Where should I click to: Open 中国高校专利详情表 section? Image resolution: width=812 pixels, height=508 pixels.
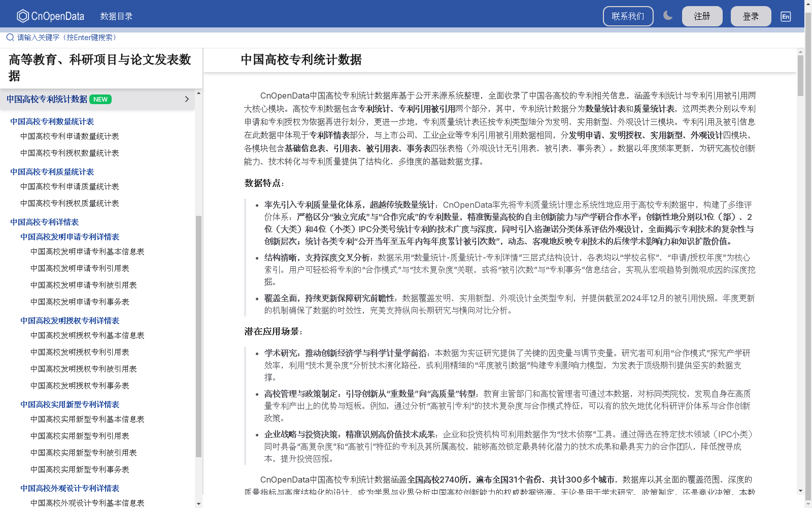click(45, 222)
